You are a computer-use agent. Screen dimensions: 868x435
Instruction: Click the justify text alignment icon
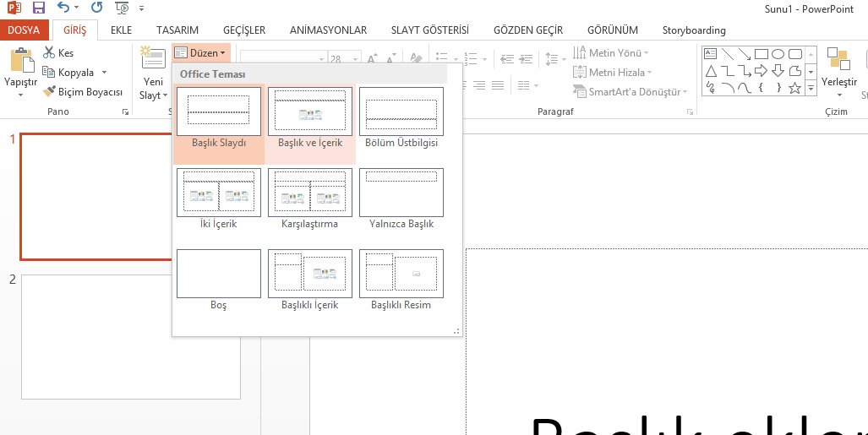498,85
